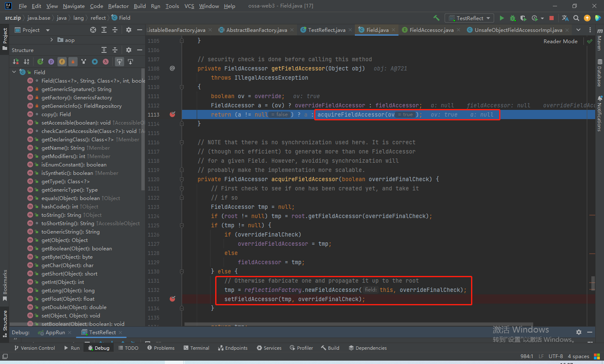This screenshot has height=364, width=604.
Task: Open the VCS menu
Action: click(189, 6)
